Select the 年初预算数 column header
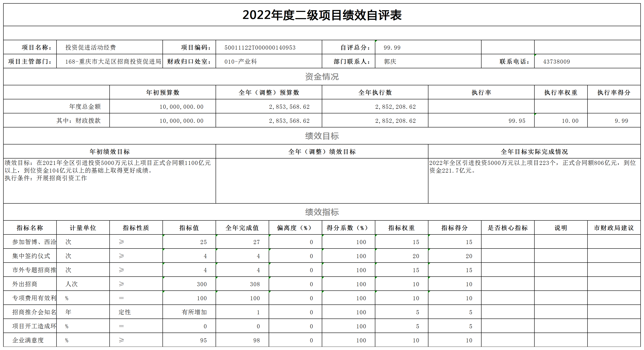644x350 pixels. click(x=162, y=92)
